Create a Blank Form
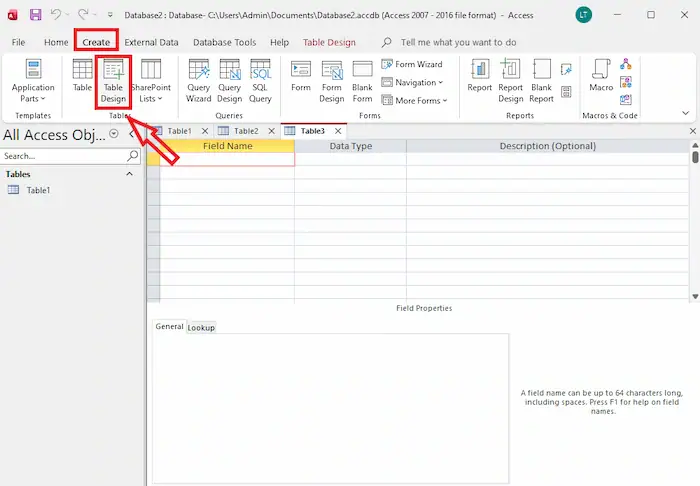Image resolution: width=700 pixels, height=486 pixels. (x=362, y=80)
